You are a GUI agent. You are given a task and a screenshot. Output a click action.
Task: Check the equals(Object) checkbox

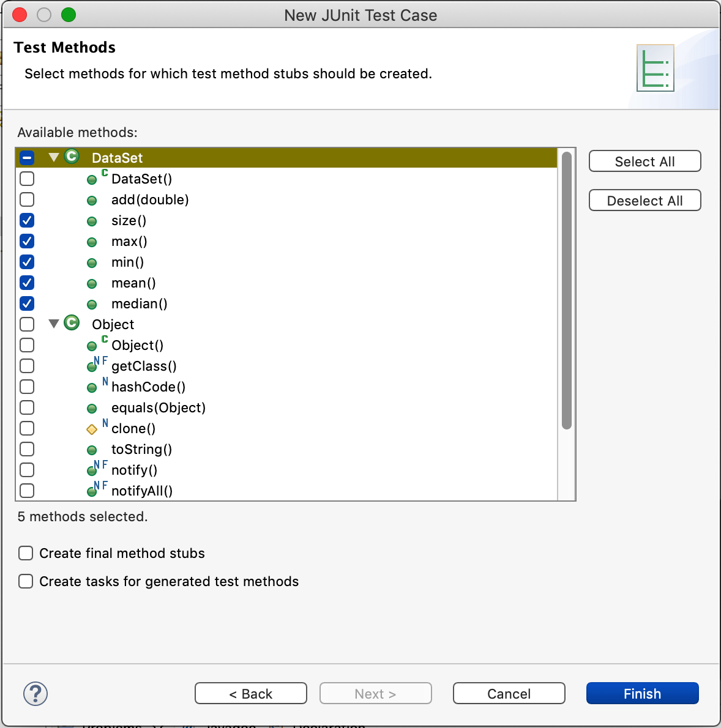[x=27, y=407]
